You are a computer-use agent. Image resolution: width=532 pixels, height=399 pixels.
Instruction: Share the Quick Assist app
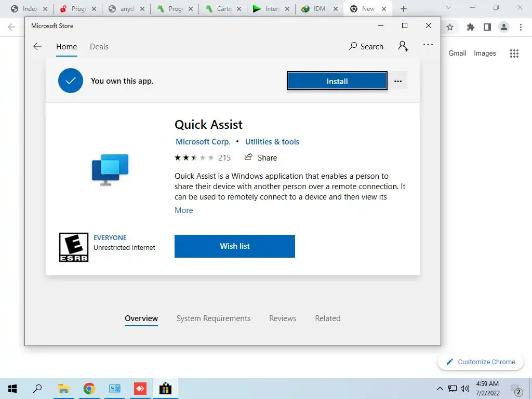(x=261, y=157)
